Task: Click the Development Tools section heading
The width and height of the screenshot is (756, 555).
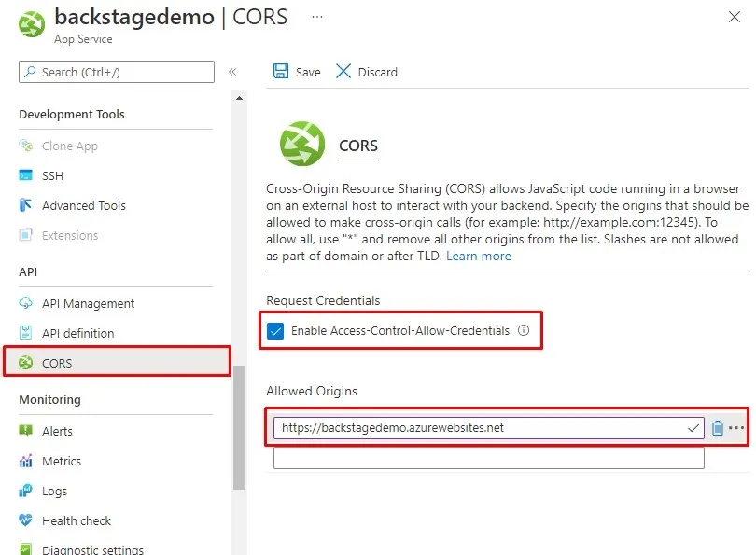Action: pos(72,114)
